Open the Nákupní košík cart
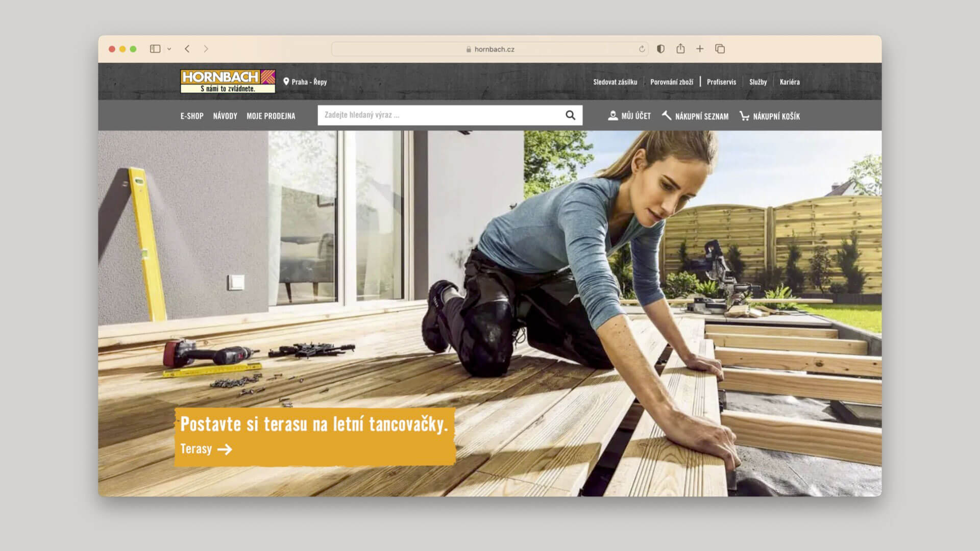Viewport: 980px width, 551px height. (770, 116)
